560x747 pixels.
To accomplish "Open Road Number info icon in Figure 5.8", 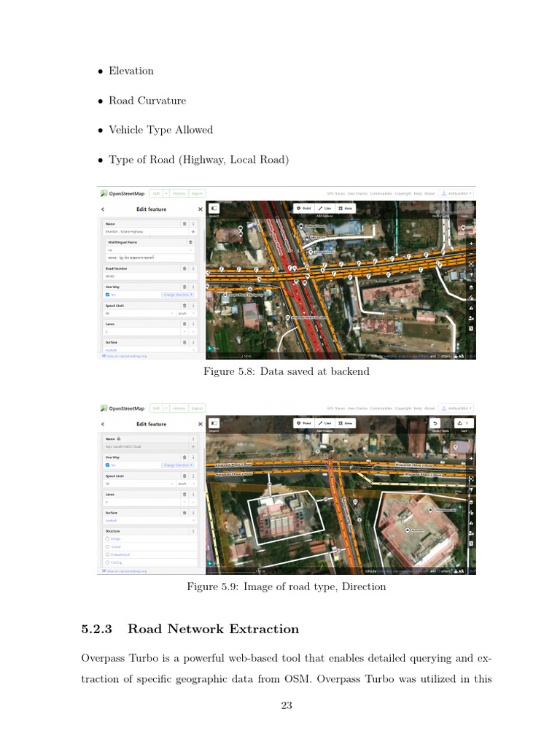I will pyautogui.click(x=193, y=268).
